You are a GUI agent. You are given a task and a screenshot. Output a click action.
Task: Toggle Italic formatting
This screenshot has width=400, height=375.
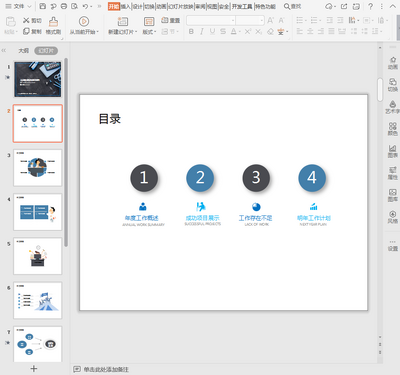(202, 31)
